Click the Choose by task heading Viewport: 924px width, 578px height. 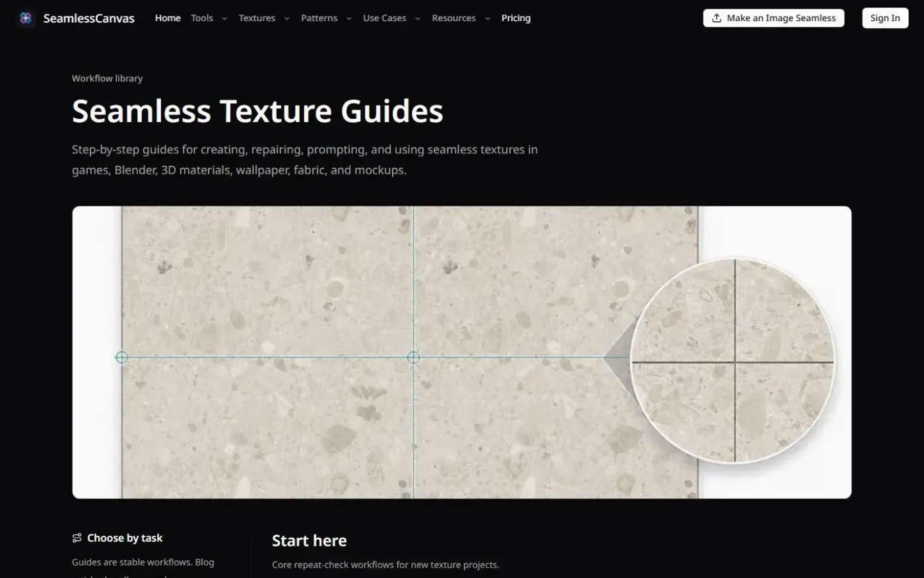click(x=125, y=538)
